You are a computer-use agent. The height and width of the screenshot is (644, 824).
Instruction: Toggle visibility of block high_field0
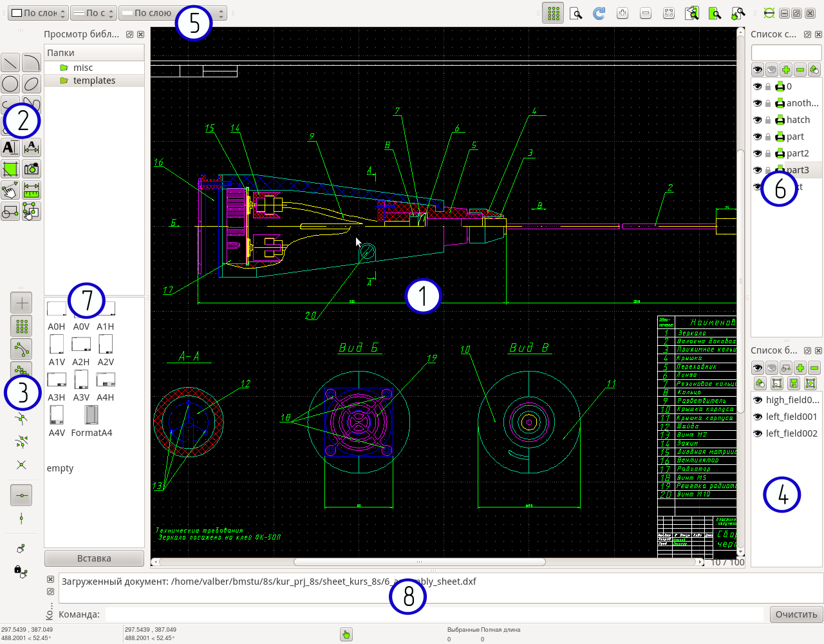coord(758,400)
